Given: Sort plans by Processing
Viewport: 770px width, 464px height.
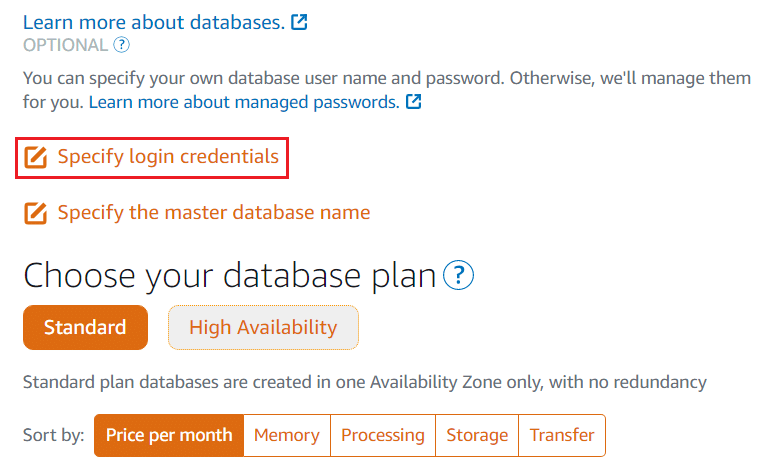Looking at the screenshot, I should coord(383,435).
